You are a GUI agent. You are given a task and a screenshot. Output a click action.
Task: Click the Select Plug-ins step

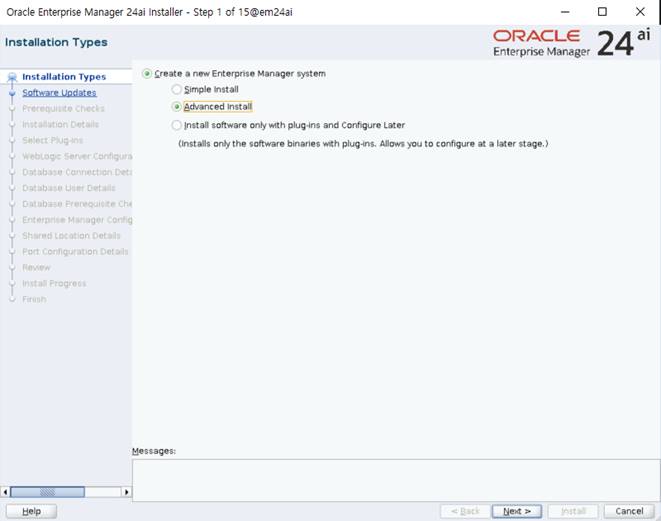52,140
